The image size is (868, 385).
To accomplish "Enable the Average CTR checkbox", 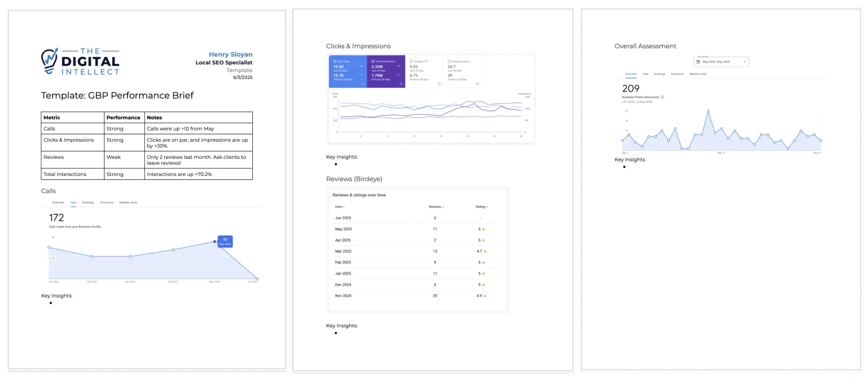I will (411, 61).
